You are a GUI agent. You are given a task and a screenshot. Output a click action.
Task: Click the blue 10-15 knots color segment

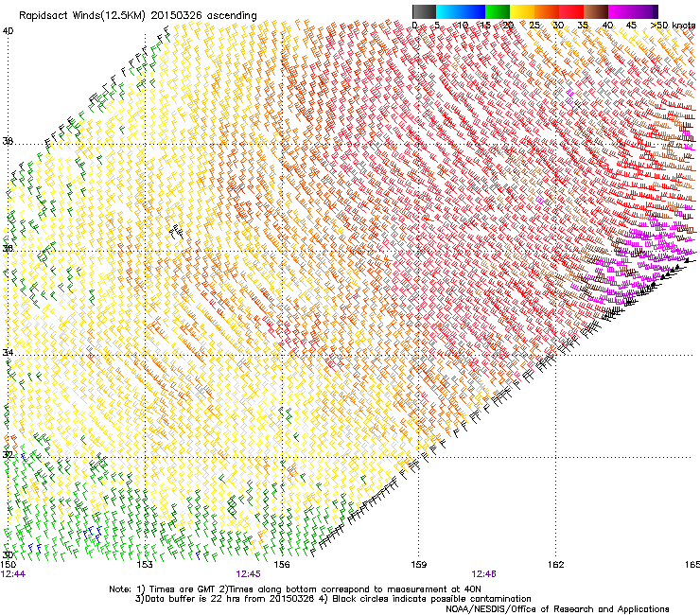coord(473,11)
